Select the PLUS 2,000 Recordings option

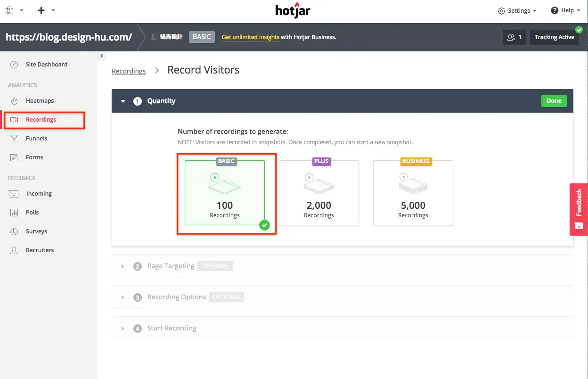[x=319, y=193]
